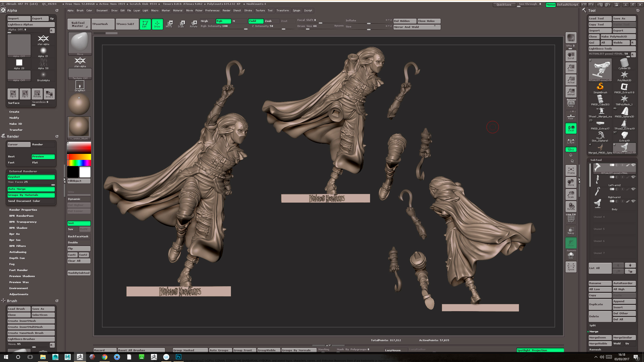Click the alpha Inverse icon

point(49,94)
